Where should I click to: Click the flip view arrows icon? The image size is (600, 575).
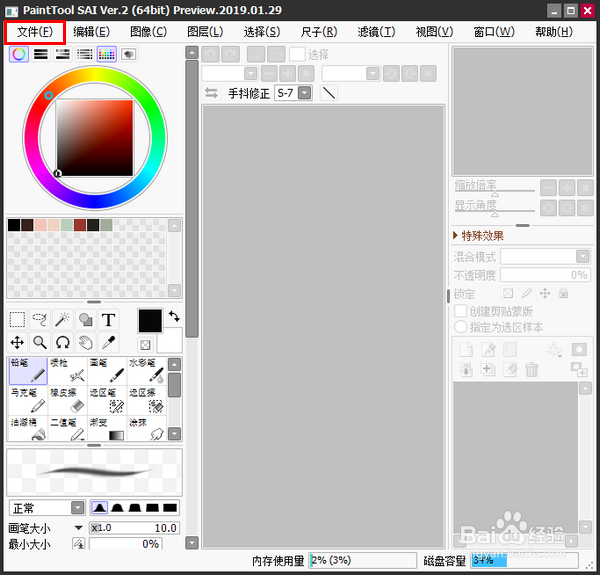(211, 93)
